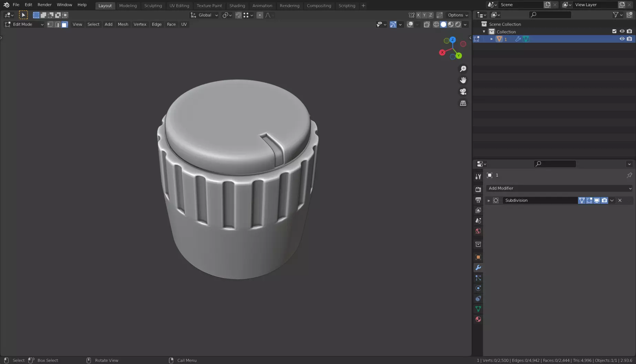Disable Subdivision modifier in edit mode
The image size is (636, 364).
tap(589, 200)
